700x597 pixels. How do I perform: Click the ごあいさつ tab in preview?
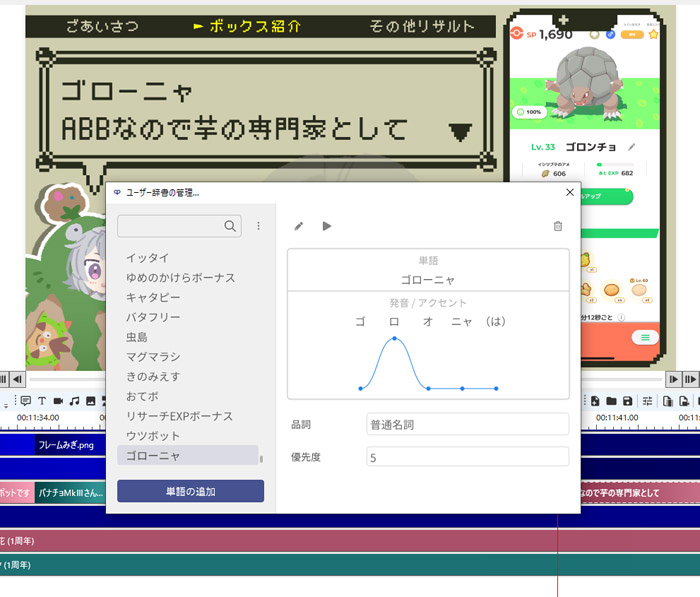[102, 26]
